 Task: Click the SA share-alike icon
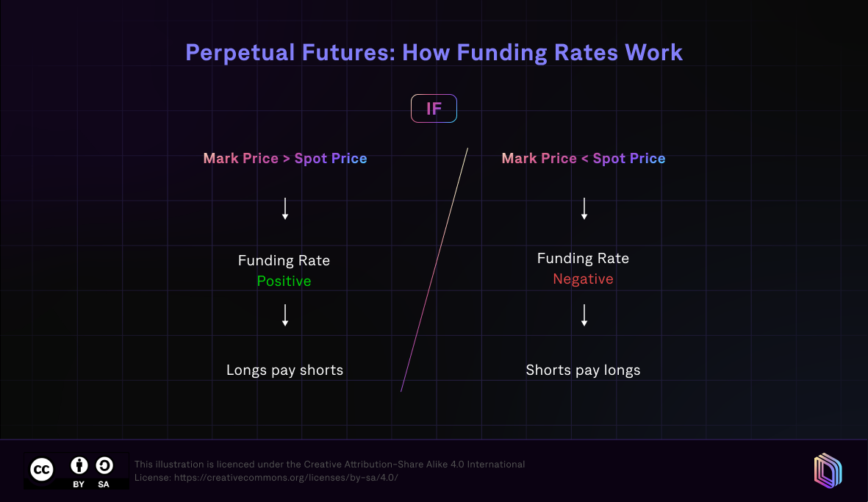[x=104, y=465]
